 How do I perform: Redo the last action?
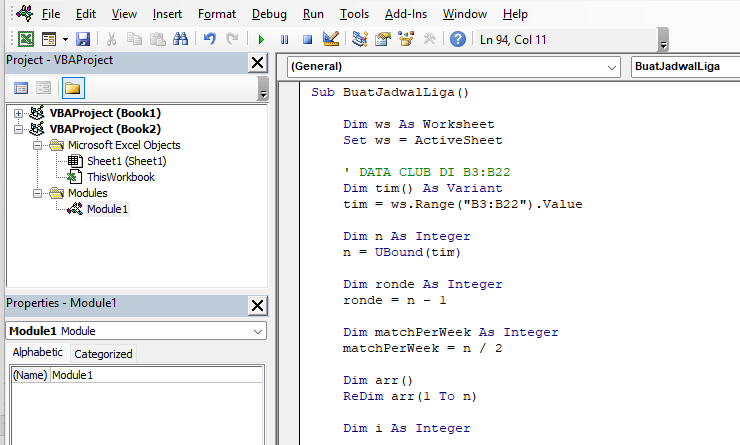(x=232, y=39)
